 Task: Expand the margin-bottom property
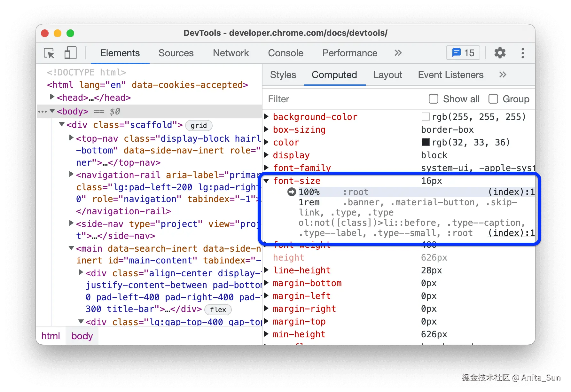pos(266,283)
